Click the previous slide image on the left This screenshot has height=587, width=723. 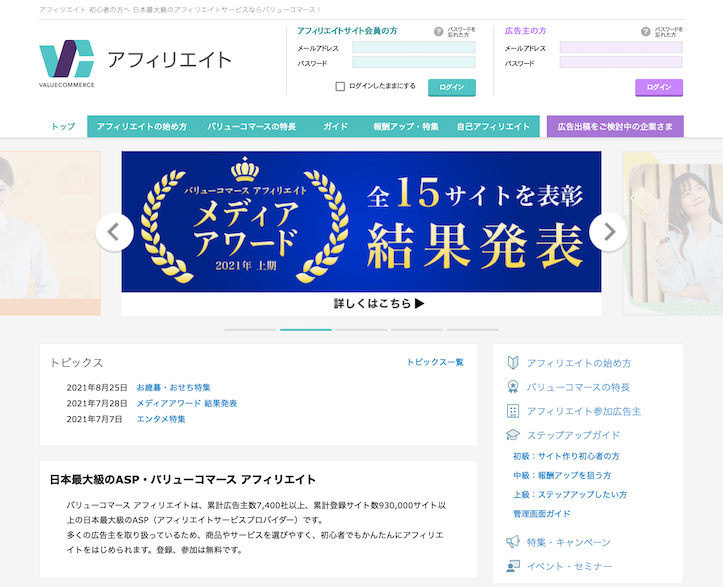pyautogui.click(x=50, y=233)
